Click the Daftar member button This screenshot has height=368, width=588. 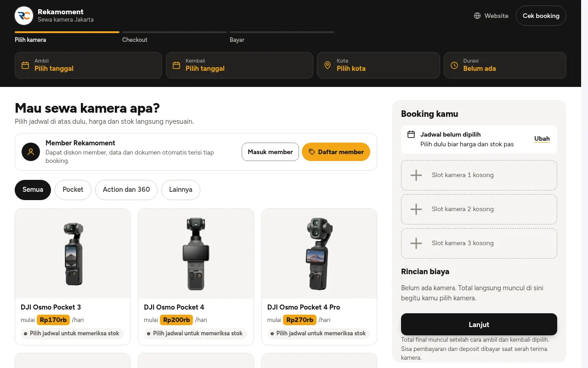pos(336,152)
